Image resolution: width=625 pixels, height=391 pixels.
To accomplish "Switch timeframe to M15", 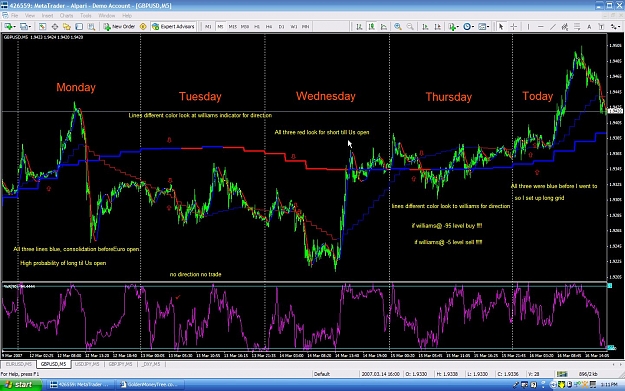I will 232,26.
